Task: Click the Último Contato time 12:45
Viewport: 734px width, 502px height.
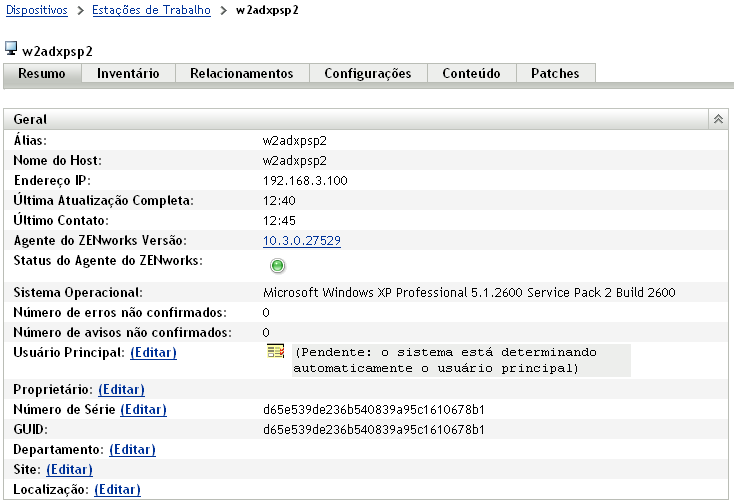Action: pos(279,221)
